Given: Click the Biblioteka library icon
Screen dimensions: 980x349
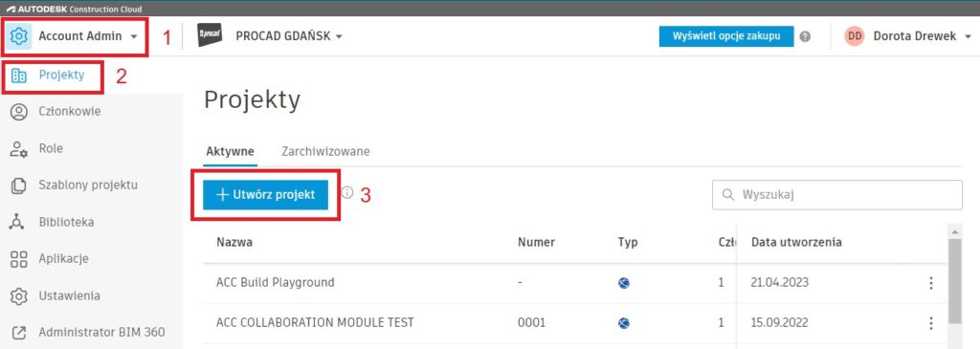Looking at the screenshot, I should 19,222.
